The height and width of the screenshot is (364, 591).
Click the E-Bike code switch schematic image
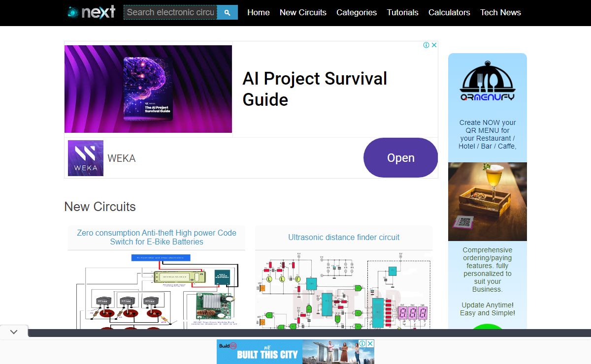(x=157, y=291)
